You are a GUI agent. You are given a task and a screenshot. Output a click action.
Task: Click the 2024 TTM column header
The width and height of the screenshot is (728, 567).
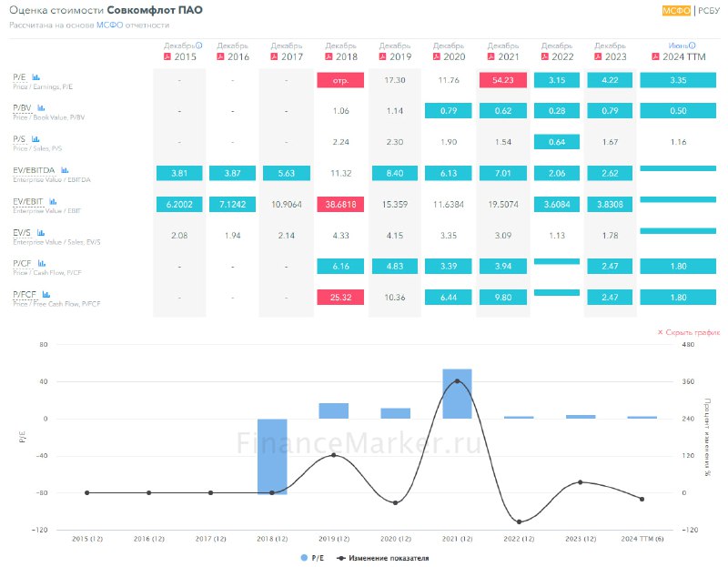click(x=684, y=56)
